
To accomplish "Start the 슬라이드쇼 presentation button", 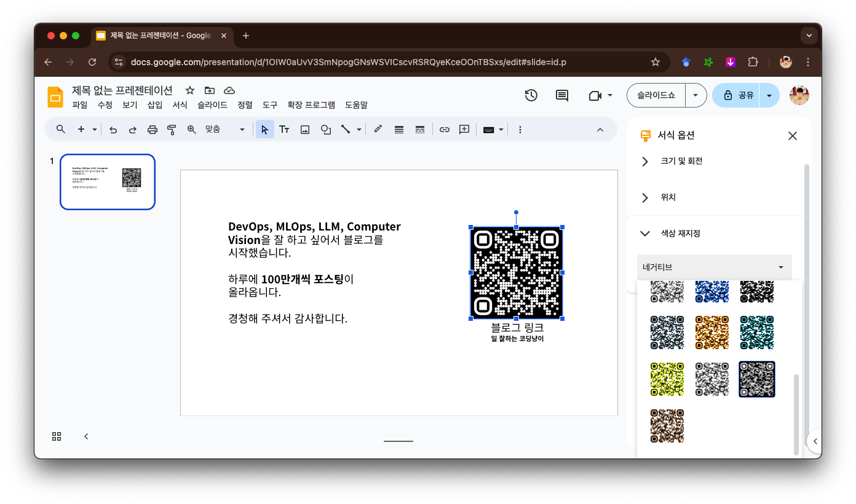I will (656, 95).
